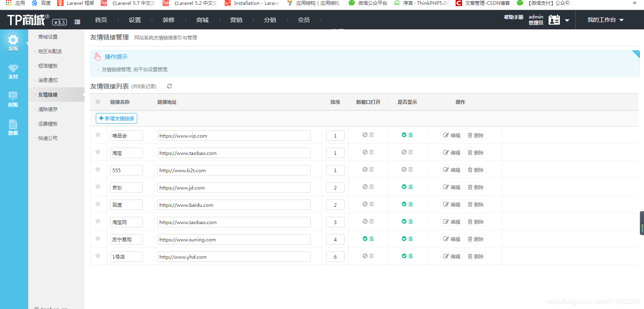Toggle 新窗口打开 for 唯品会

[x=368, y=135]
